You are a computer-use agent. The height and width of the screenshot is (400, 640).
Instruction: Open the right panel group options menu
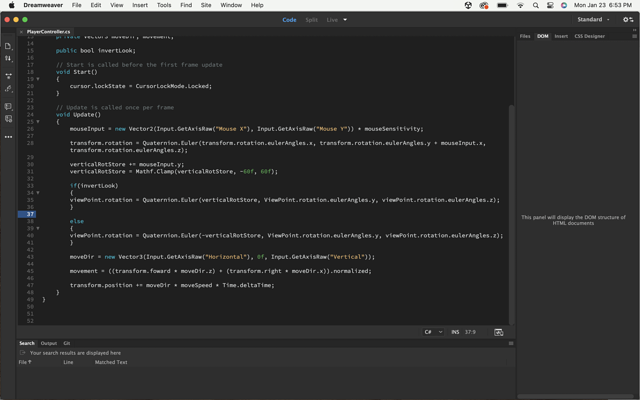point(634,36)
